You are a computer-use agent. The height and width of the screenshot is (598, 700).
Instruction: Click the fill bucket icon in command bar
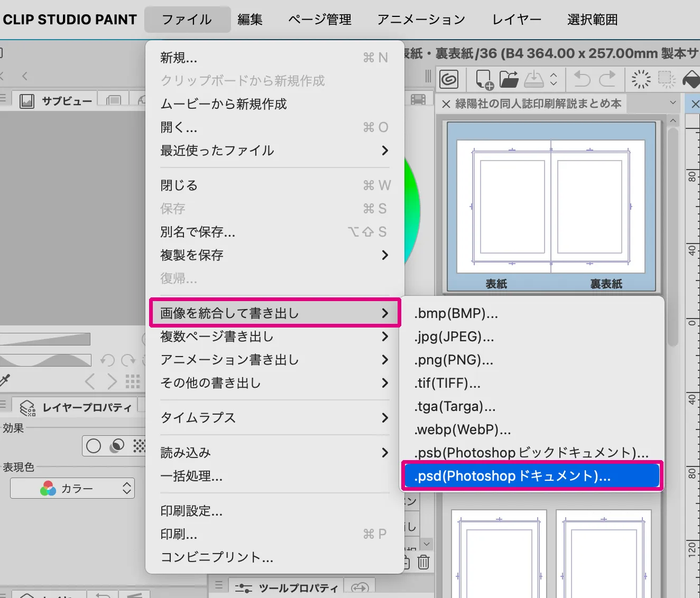(691, 79)
